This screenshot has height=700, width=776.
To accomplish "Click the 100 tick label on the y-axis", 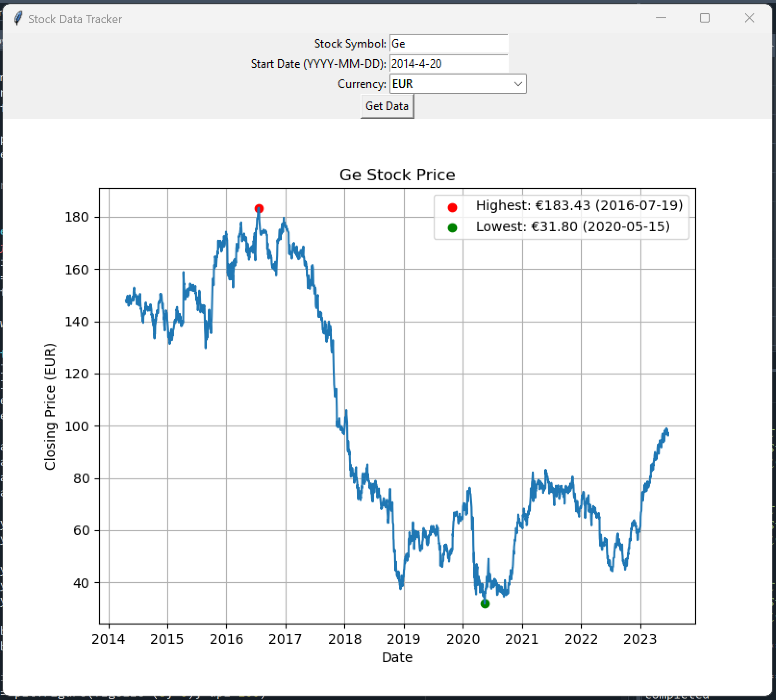I will coord(77,426).
